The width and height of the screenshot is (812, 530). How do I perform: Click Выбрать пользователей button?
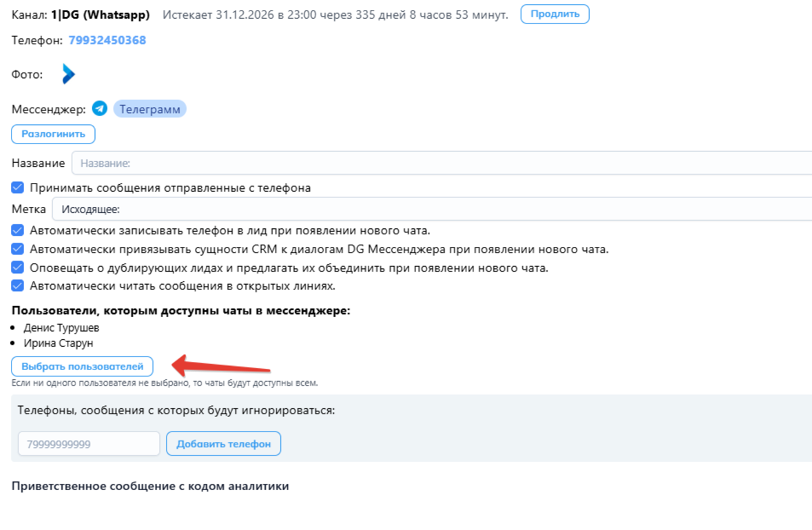click(x=82, y=366)
